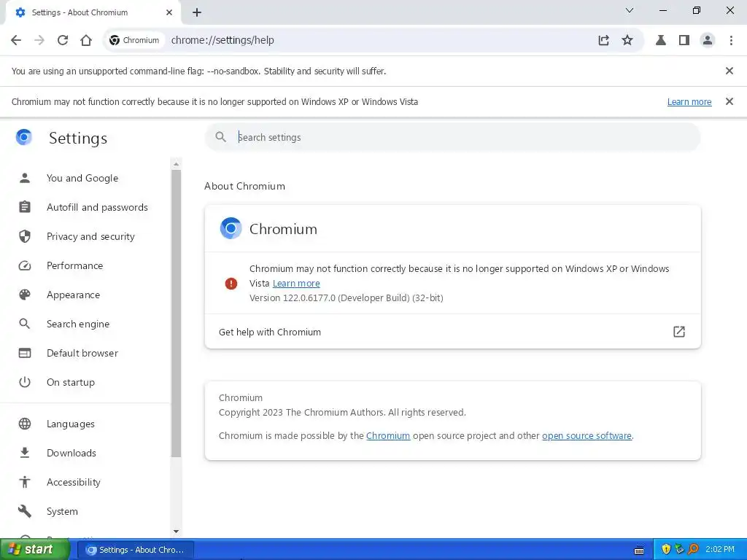Click the speedometer icon beside Performance
The width and height of the screenshot is (747, 560).
tap(25, 265)
